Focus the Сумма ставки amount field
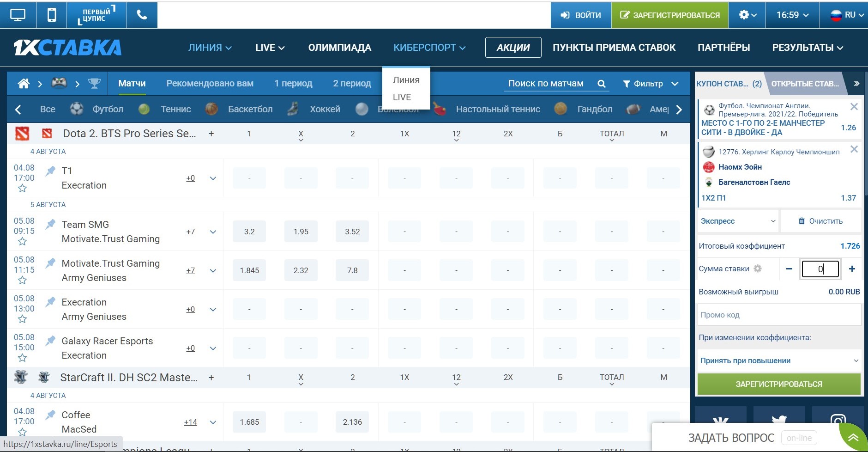This screenshot has height=452, width=868. click(820, 269)
